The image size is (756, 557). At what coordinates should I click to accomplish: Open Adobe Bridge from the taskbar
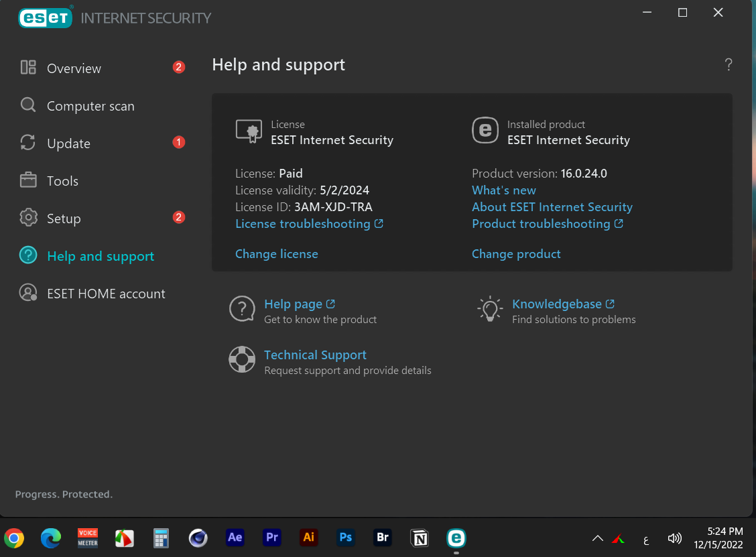pos(382,538)
